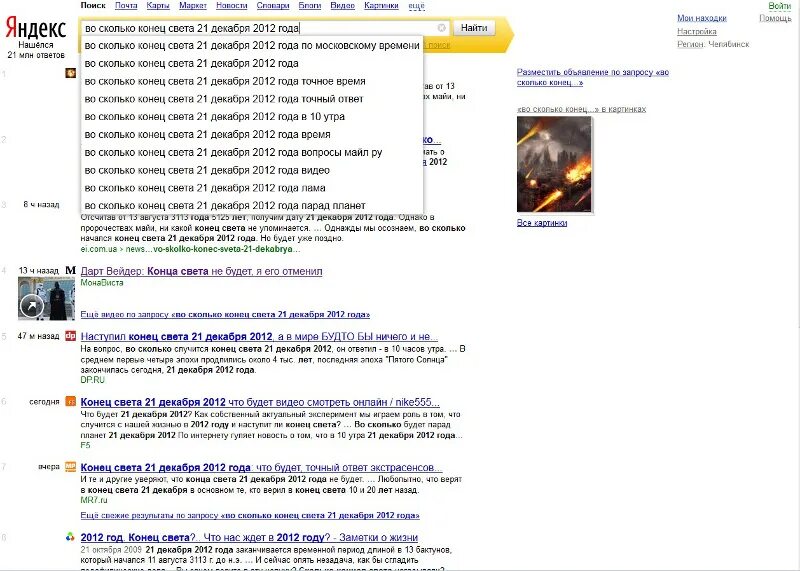Click 'Регион: Челябинск' text
Screen dimensions: 800x571
pyautogui.click(x=713, y=44)
